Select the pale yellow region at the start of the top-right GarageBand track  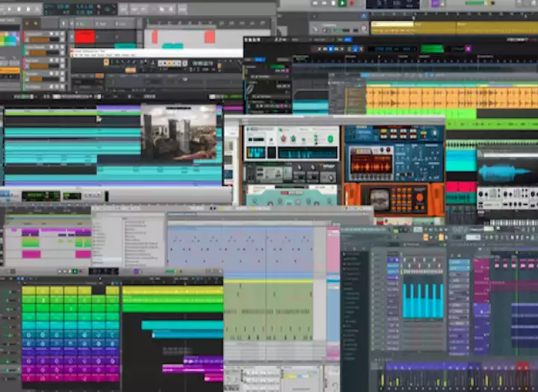(x=392, y=25)
